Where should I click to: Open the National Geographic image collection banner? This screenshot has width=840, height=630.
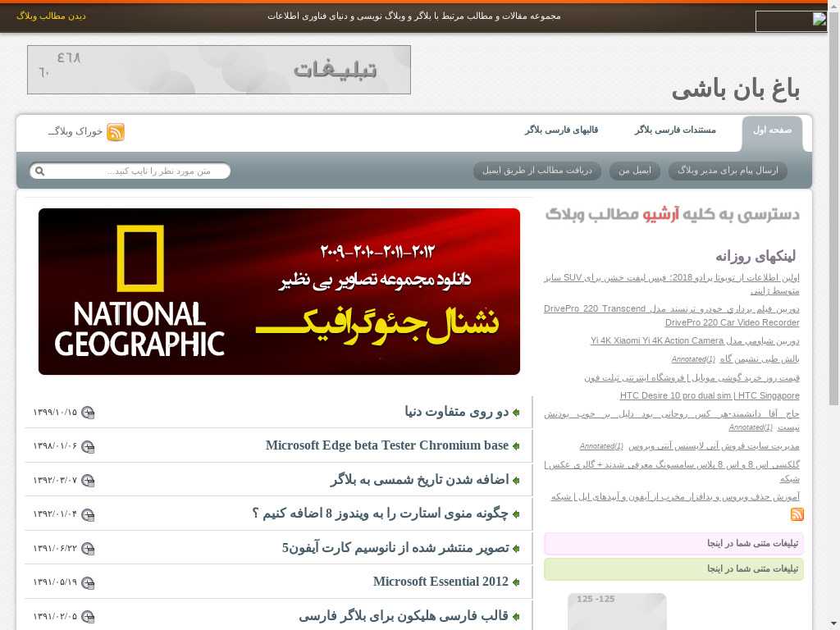tap(279, 291)
